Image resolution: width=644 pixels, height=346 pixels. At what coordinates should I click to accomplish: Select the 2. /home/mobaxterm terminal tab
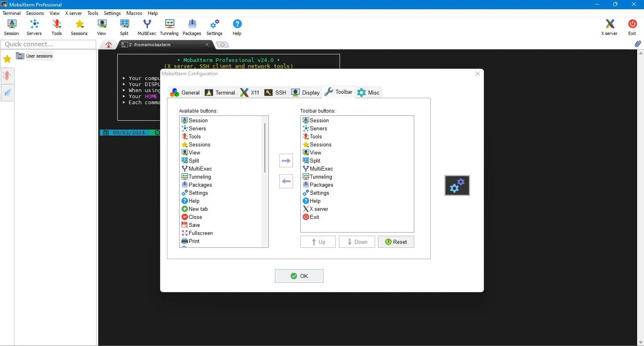tap(165, 45)
